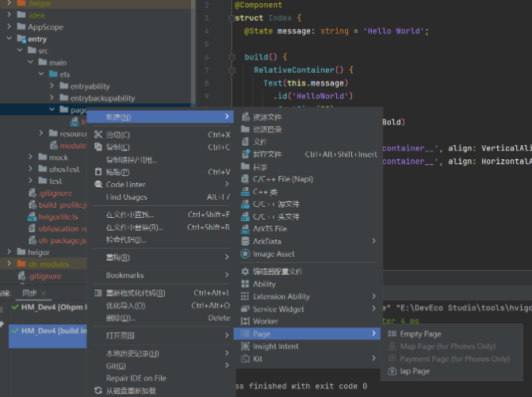Click the scratch file icon with badge
Viewport: 532px width, 397px height.
tap(246, 154)
